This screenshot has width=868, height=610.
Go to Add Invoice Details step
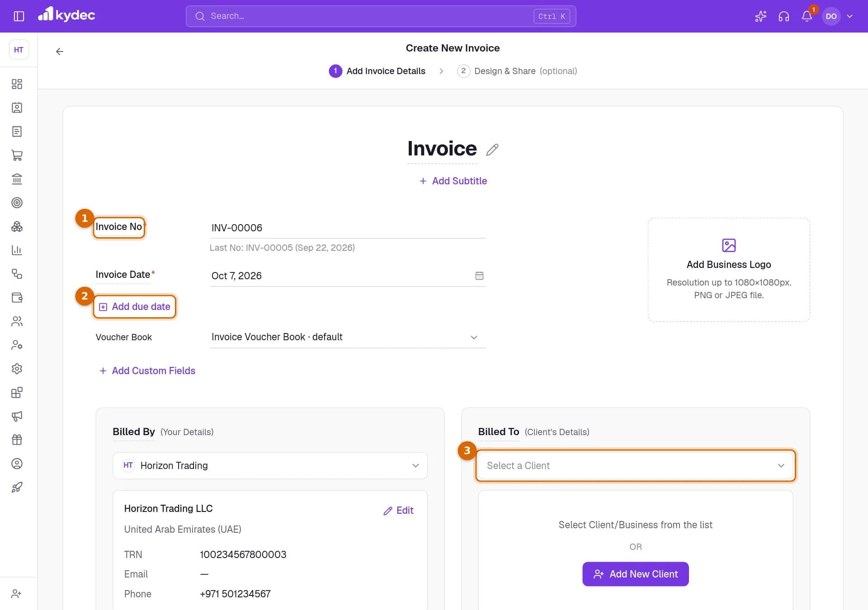click(377, 71)
